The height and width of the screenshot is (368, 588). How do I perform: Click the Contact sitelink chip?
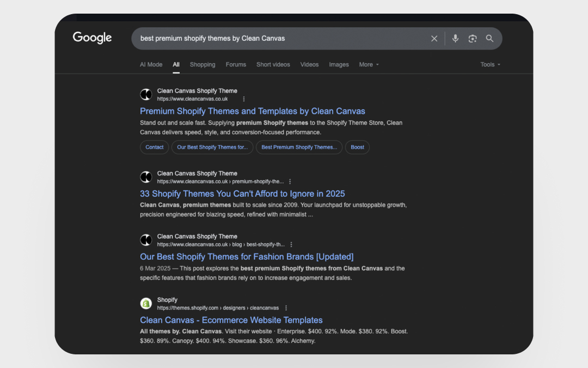click(154, 147)
